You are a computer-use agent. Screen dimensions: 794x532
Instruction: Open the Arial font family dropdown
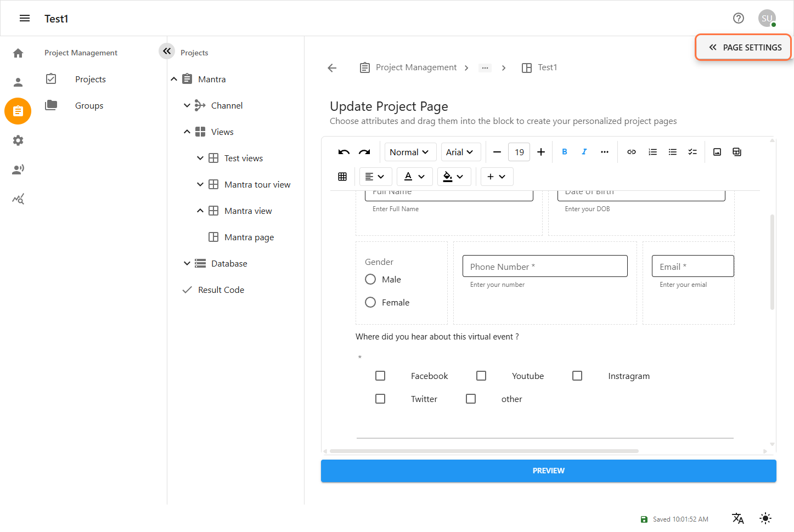460,152
